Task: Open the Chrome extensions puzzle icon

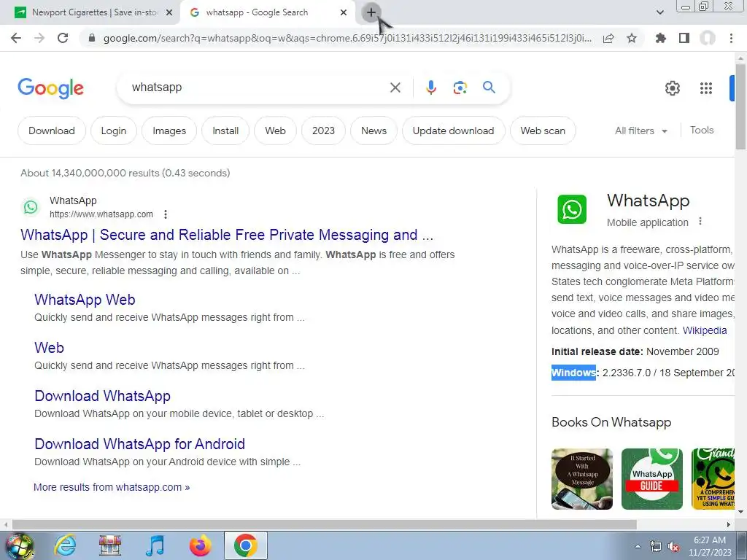Action: pos(661,38)
